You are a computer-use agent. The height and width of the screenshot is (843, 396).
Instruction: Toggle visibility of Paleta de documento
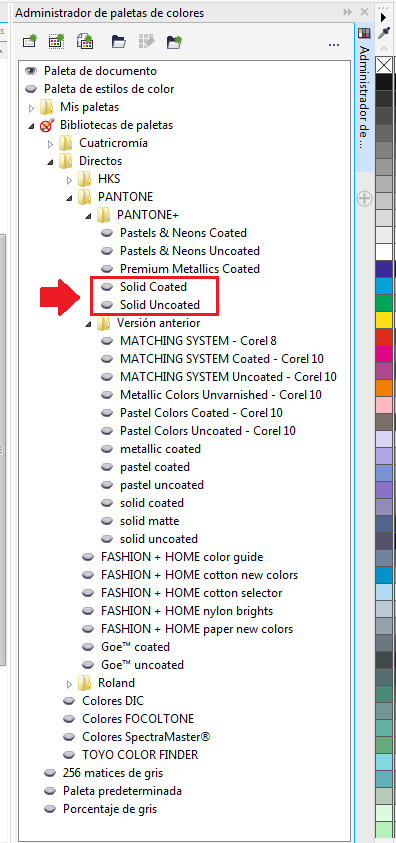(32, 71)
